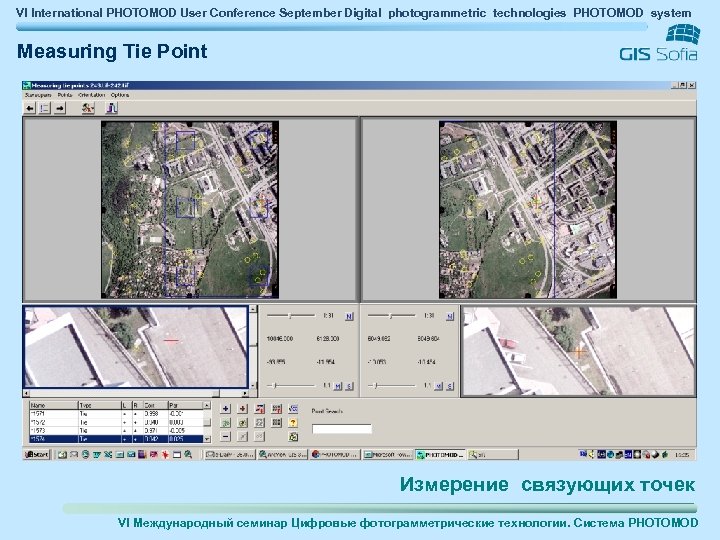Select the first tie point row ending 71
Image resolution: width=720 pixels, height=540 pixels.
(116, 414)
